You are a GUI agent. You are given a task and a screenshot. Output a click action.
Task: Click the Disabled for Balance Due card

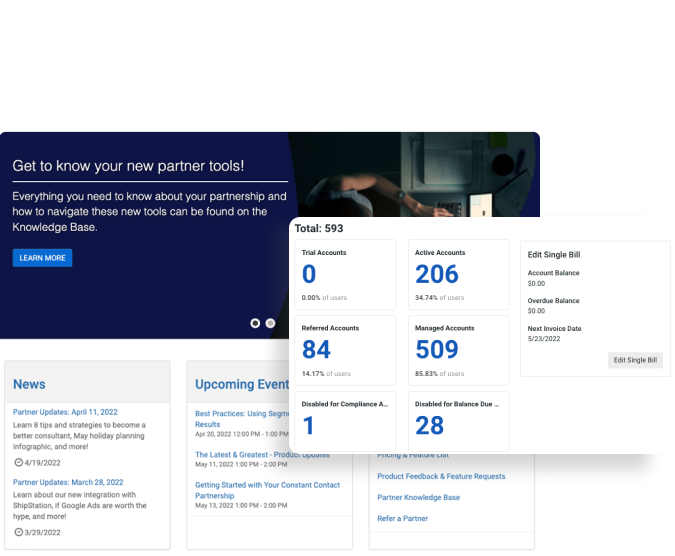click(458, 421)
